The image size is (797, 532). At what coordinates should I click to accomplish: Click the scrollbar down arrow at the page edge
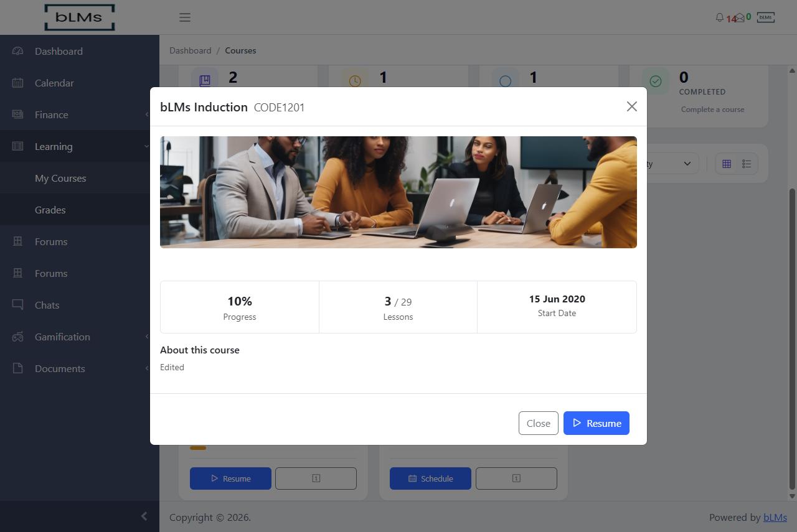792,496
